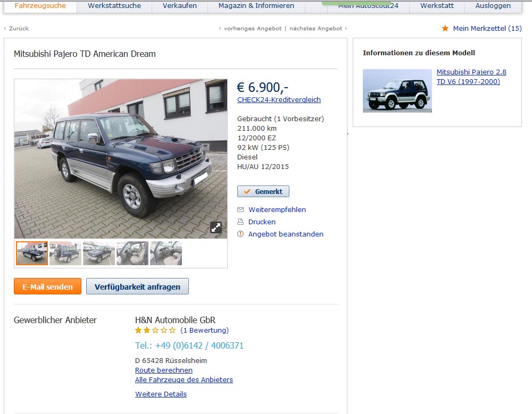
Task: Expand the car photo to fullscreen
Action: pyautogui.click(x=216, y=227)
